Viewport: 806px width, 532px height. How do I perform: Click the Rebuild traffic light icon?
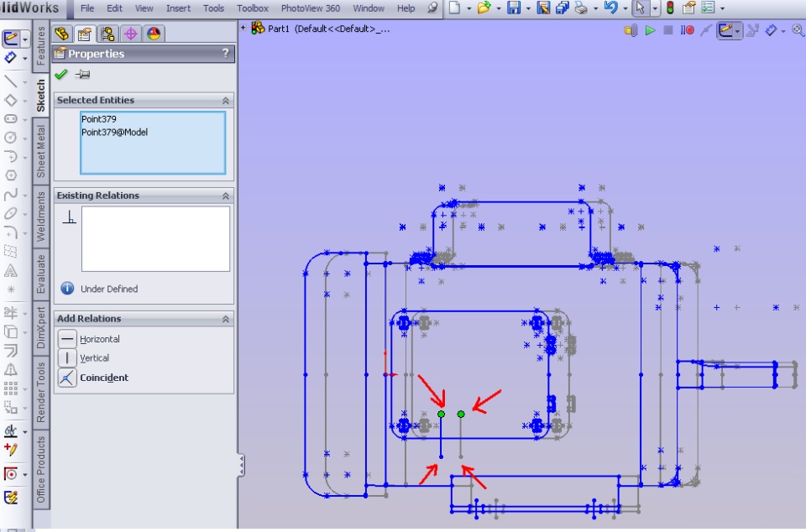point(670,8)
